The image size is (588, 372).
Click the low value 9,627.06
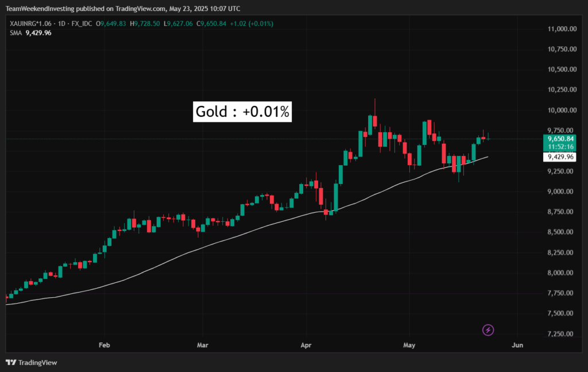point(180,24)
